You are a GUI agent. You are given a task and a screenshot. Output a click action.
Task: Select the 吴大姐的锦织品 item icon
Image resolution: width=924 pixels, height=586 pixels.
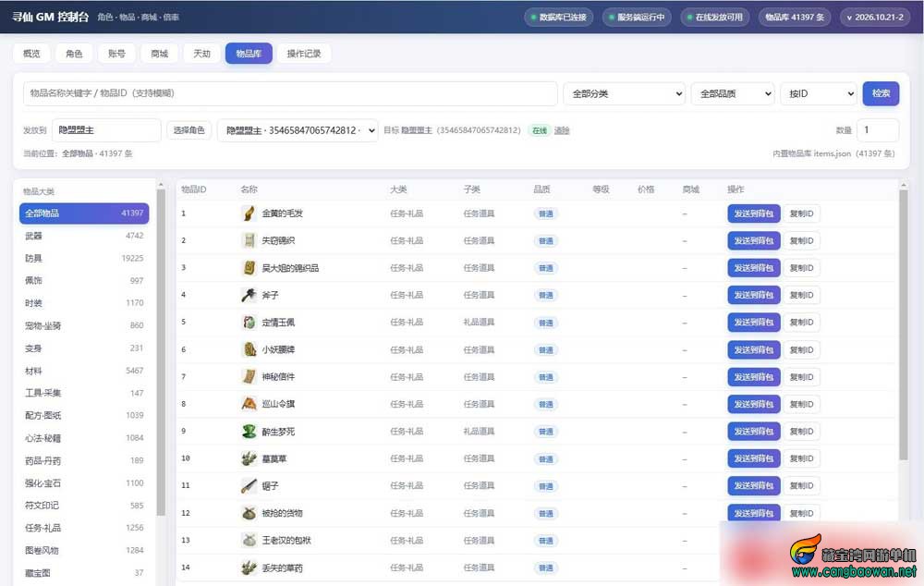[x=249, y=268]
